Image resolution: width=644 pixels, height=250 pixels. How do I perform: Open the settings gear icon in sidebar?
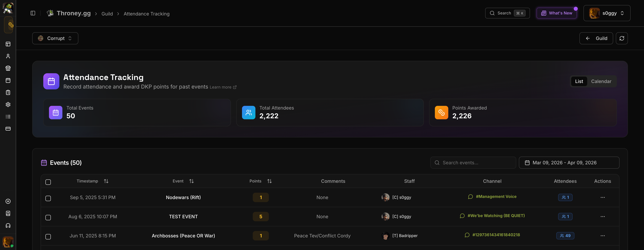tap(8, 105)
